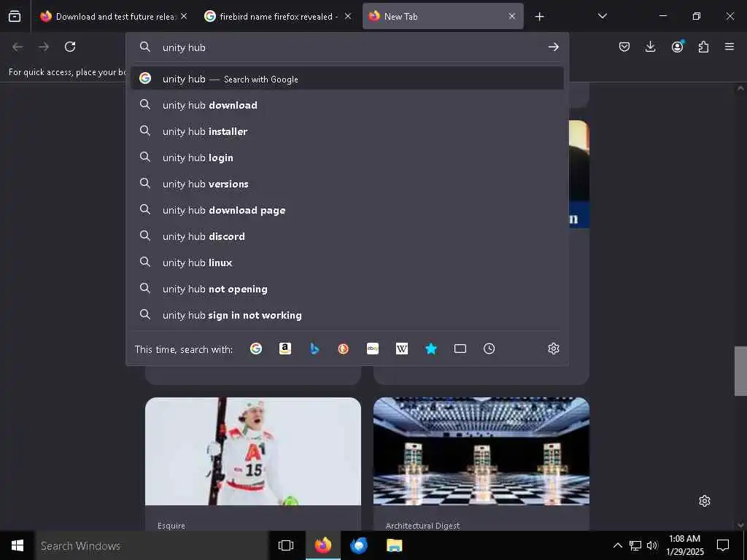This screenshot has height=560, width=747.
Task: Open the network status tray icon
Action: [635, 545]
